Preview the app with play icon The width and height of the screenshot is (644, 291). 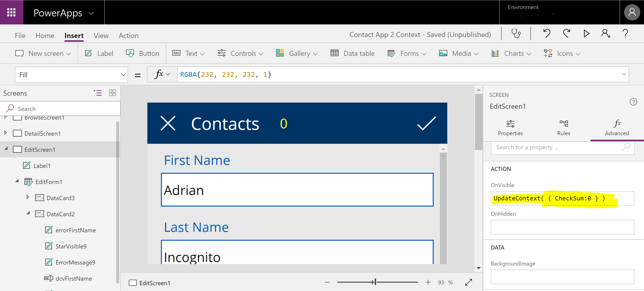(x=586, y=33)
